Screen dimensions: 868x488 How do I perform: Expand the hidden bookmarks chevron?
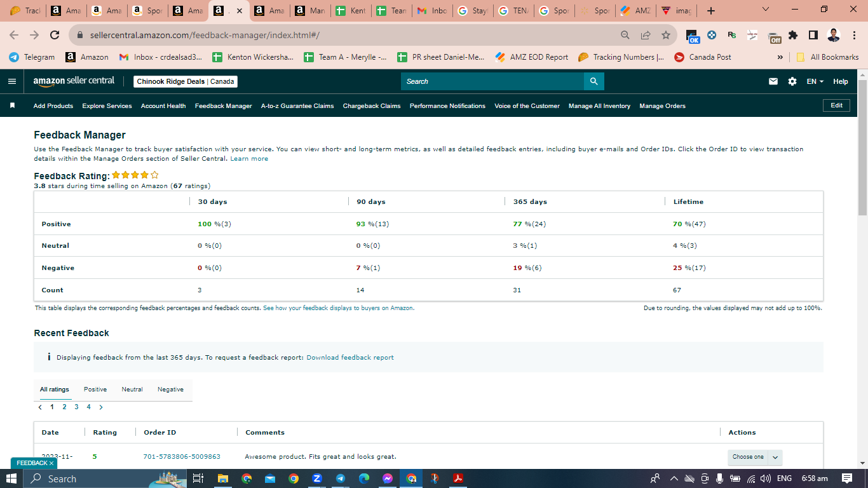[x=780, y=57]
